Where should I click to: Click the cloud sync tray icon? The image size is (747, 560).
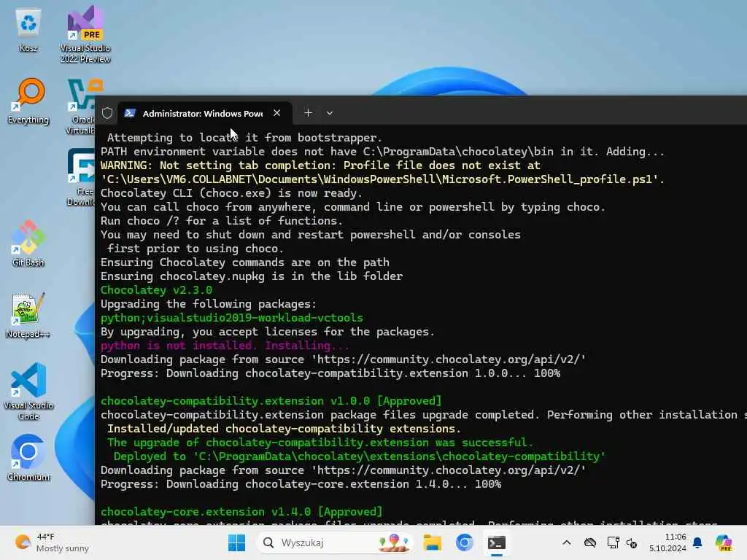589,542
